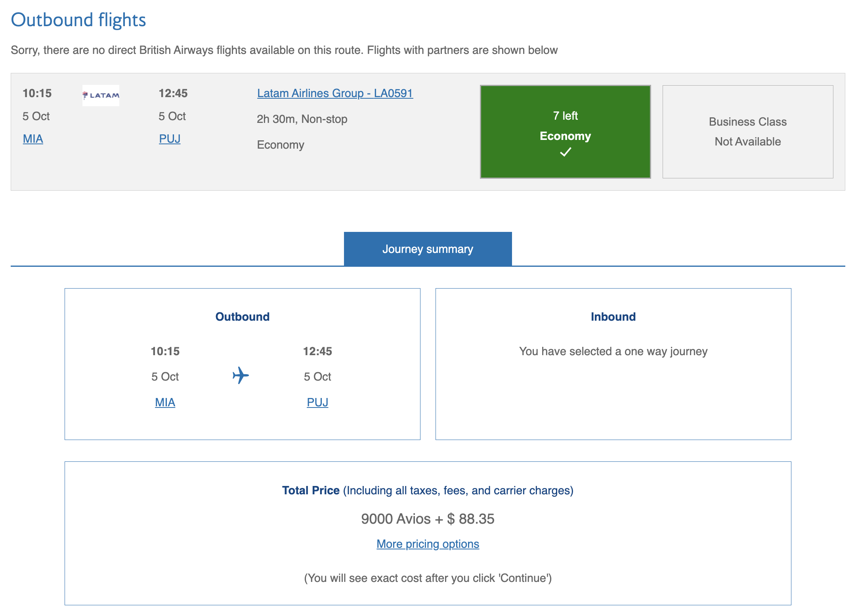
Task: Click the PUJ link in the flight row
Action: click(170, 139)
